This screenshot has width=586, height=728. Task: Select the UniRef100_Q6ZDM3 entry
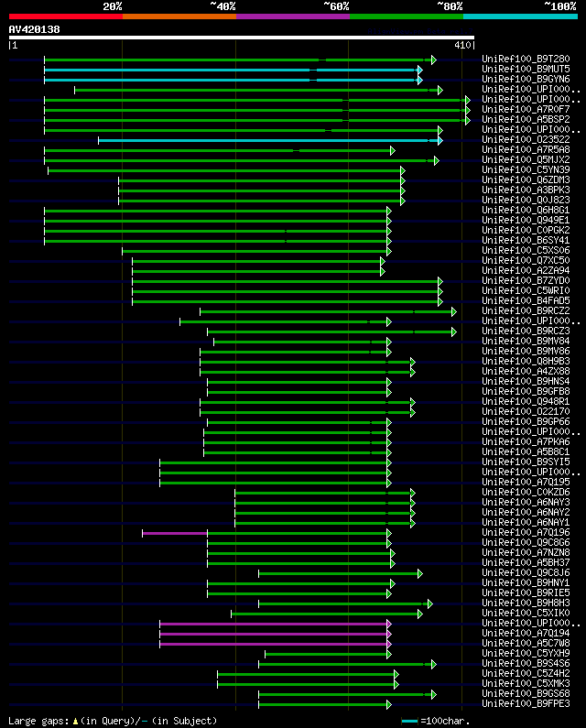click(526, 179)
